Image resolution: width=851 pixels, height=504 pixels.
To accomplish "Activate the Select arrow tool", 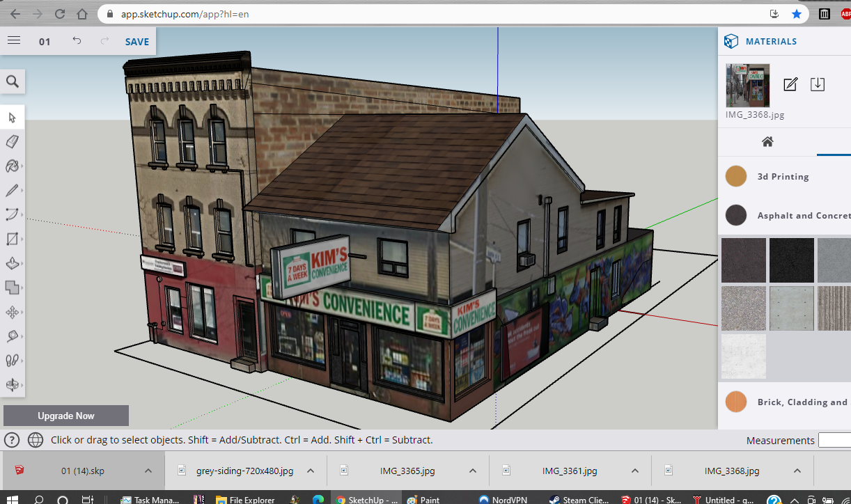I will click(x=13, y=118).
